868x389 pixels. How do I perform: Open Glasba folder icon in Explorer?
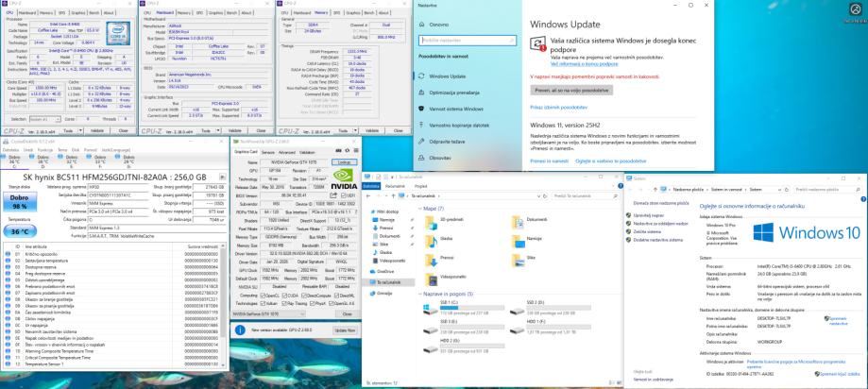point(431,242)
